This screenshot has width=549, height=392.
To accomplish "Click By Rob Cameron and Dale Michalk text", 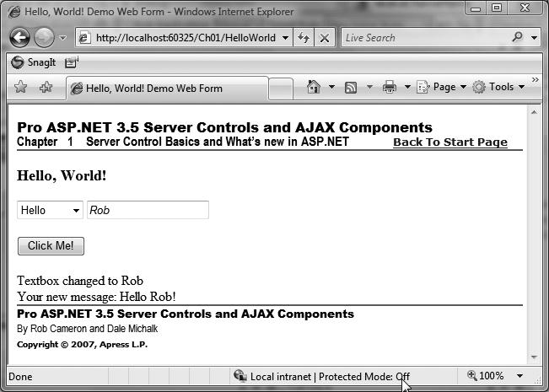I will coord(87,329).
